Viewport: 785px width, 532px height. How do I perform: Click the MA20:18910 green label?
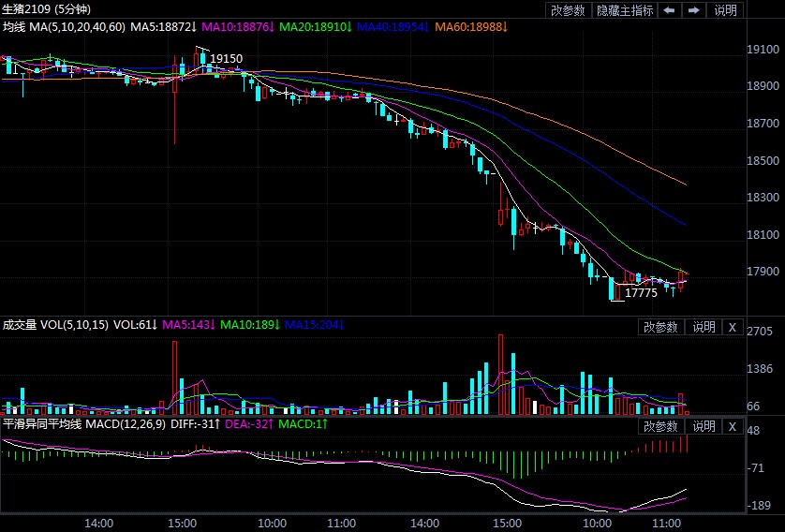click(x=316, y=27)
